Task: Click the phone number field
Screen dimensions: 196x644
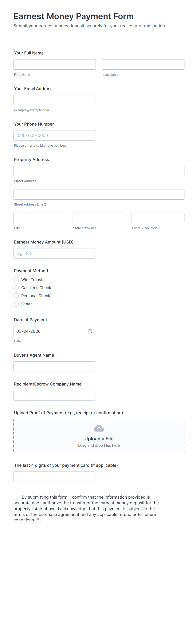Action: 54,135
